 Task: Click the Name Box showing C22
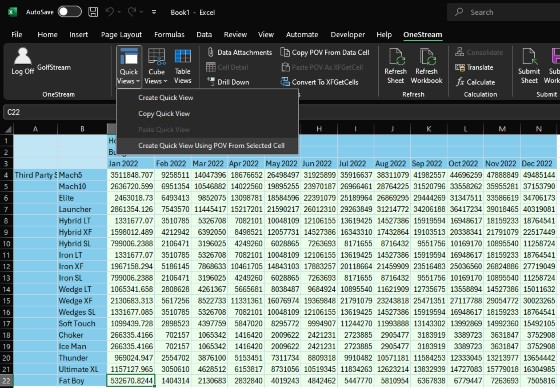59,112
